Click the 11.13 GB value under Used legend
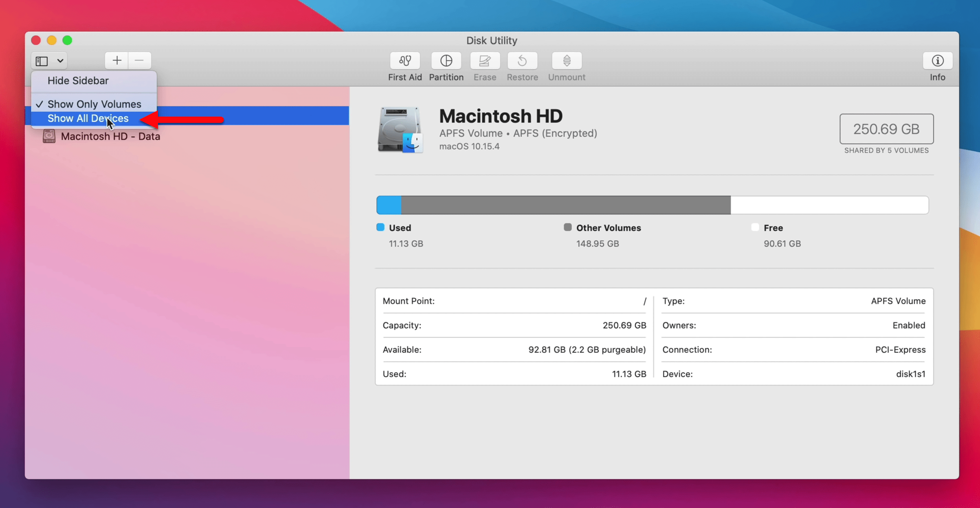The image size is (980, 508). click(406, 244)
